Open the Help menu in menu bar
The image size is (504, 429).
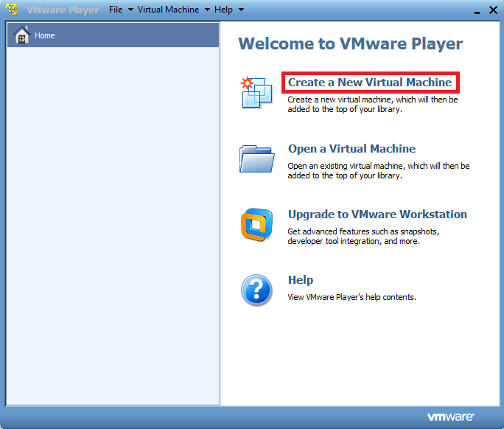(223, 10)
